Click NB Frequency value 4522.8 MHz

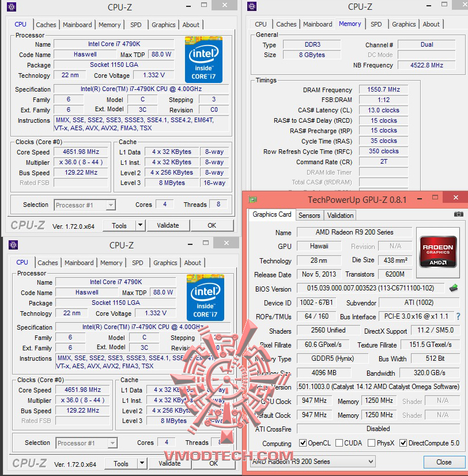[427, 65]
